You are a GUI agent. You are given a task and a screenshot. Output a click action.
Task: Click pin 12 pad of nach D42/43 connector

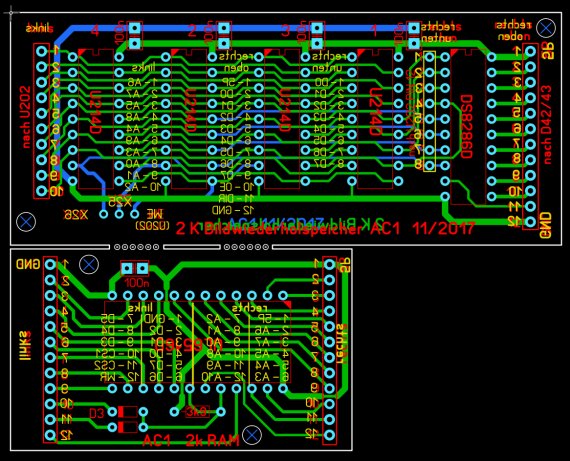[x=530, y=221]
